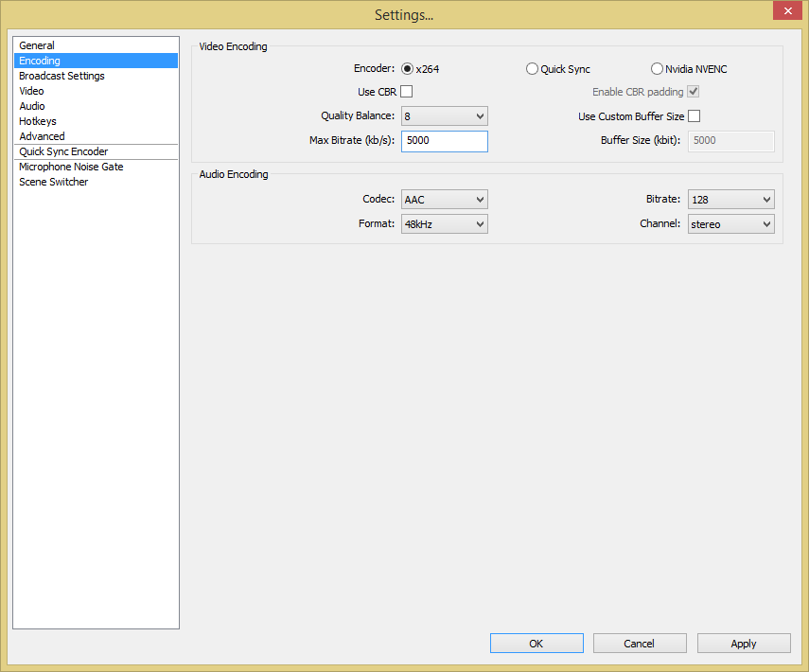The image size is (809, 672).
Task: Confirm settings with the OK button
Action: tap(536, 643)
